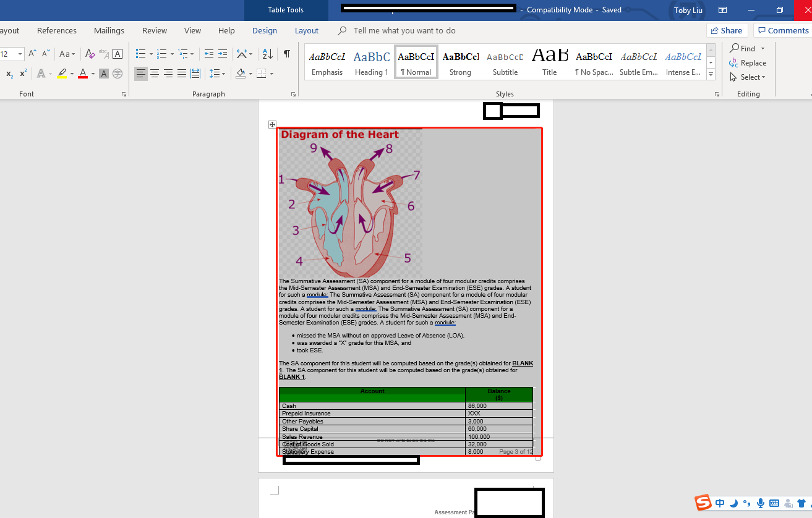Click the Share button

click(x=727, y=30)
